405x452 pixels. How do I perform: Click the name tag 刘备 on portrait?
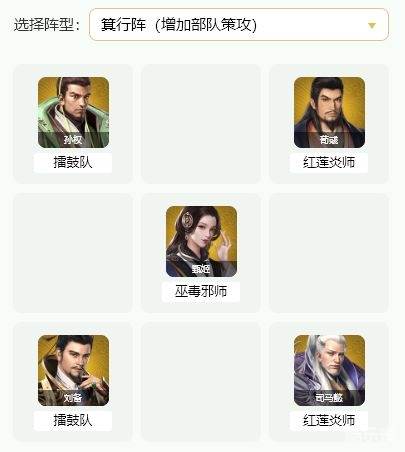pyautogui.click(x=73, y=398)
